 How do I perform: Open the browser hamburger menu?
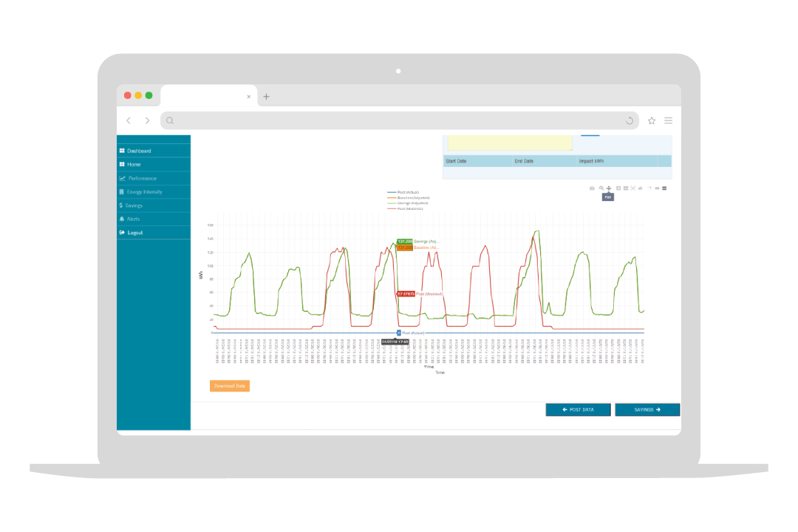668,120
